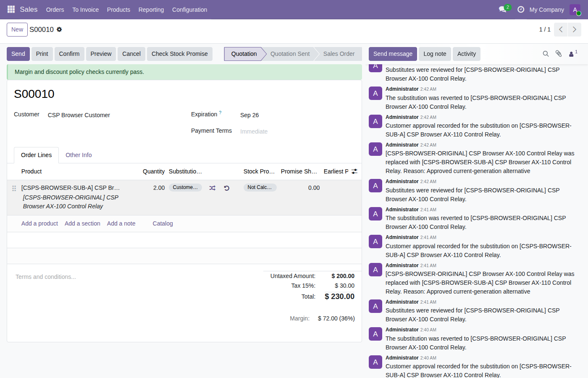Click Send message in chatter
This screenshot has width=588, height=378.
pos(393,54)
